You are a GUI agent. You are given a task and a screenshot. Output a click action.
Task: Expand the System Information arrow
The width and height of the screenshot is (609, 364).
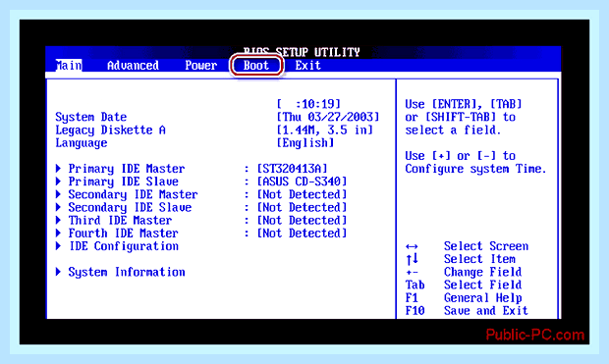(58, 272)
